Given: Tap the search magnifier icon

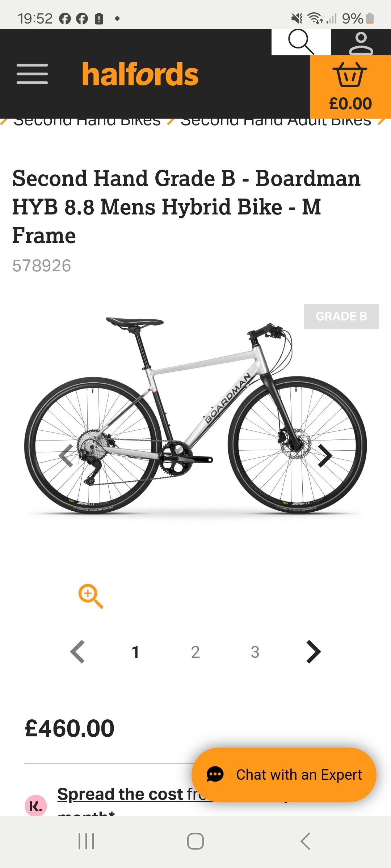Looking at the screenshot, I should [301, 42].
